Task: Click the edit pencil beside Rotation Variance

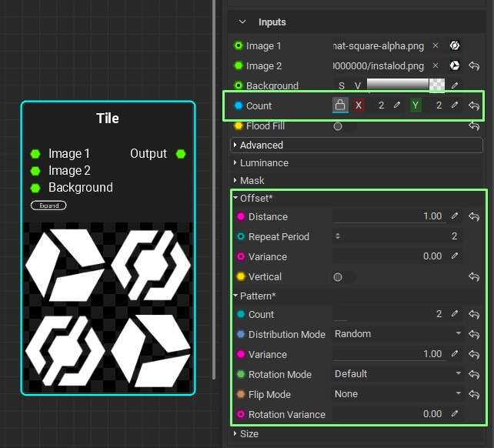Action: 455,414
